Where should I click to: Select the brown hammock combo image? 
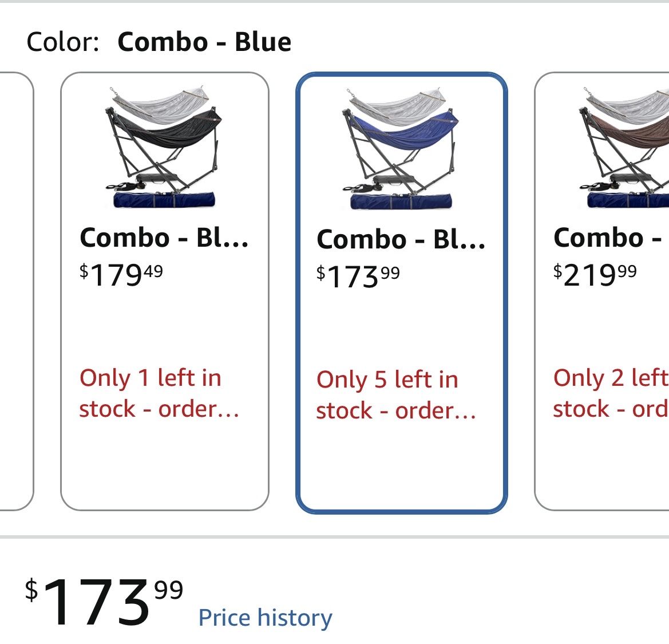tap(623, 147)
